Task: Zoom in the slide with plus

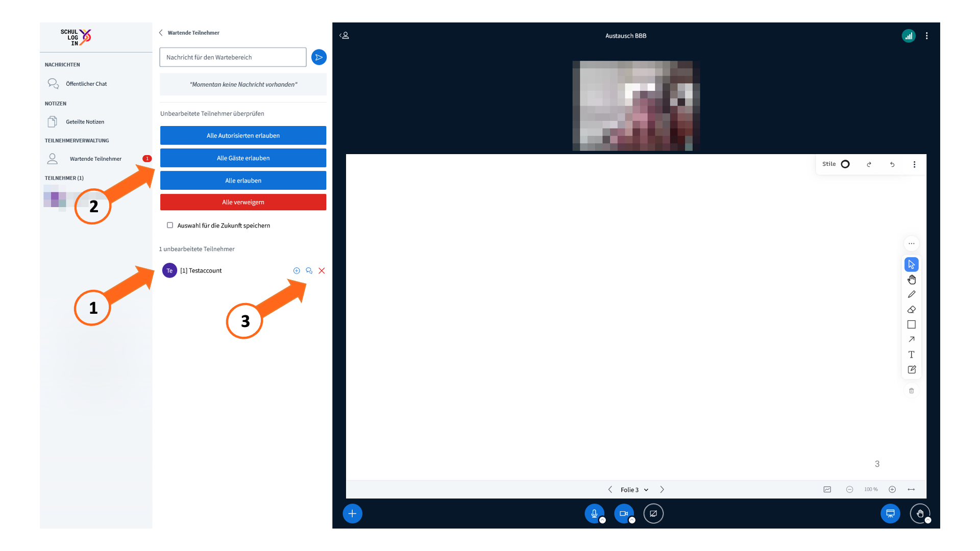Action: pos(892,489)
